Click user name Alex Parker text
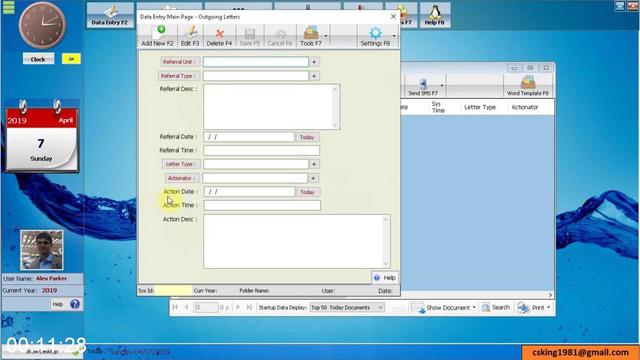This screenshot has width=640, height=360. click(x=51, y=278)
